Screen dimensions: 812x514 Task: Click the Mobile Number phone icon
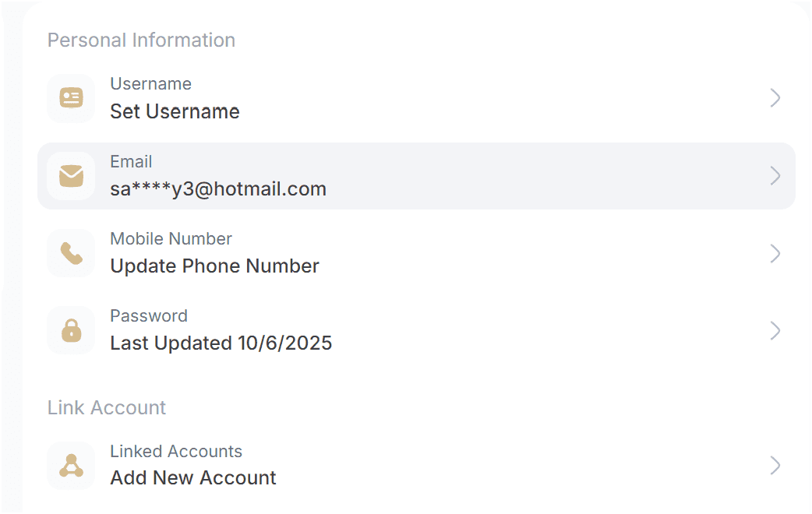[71, 253]
